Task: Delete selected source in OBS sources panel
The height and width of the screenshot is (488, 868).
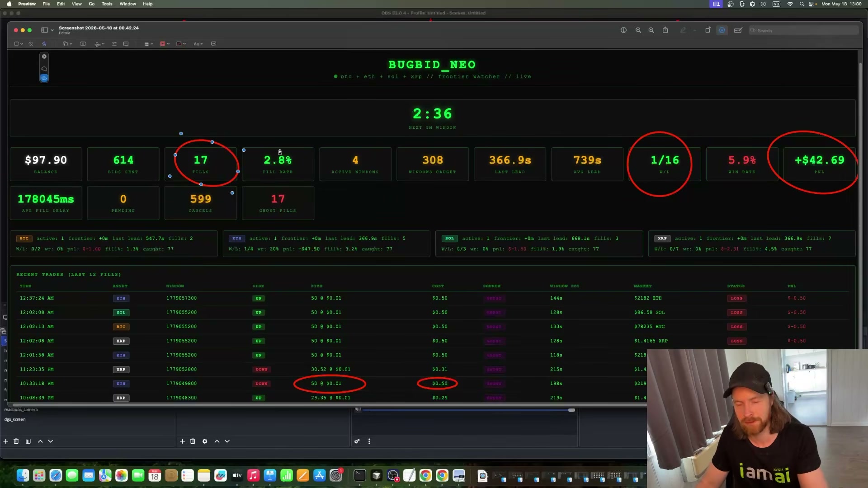Action: pyautogui.click(x=193, y=441)
